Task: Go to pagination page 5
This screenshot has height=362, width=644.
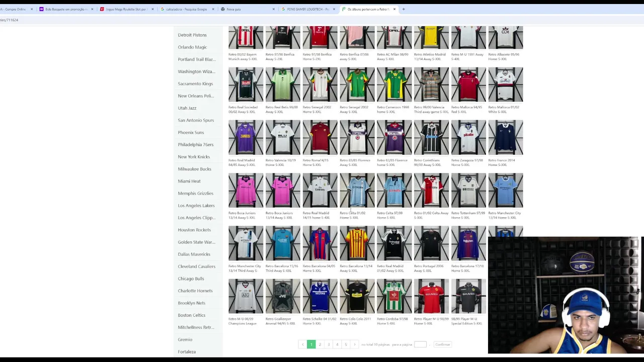Action: click(346, 344)
